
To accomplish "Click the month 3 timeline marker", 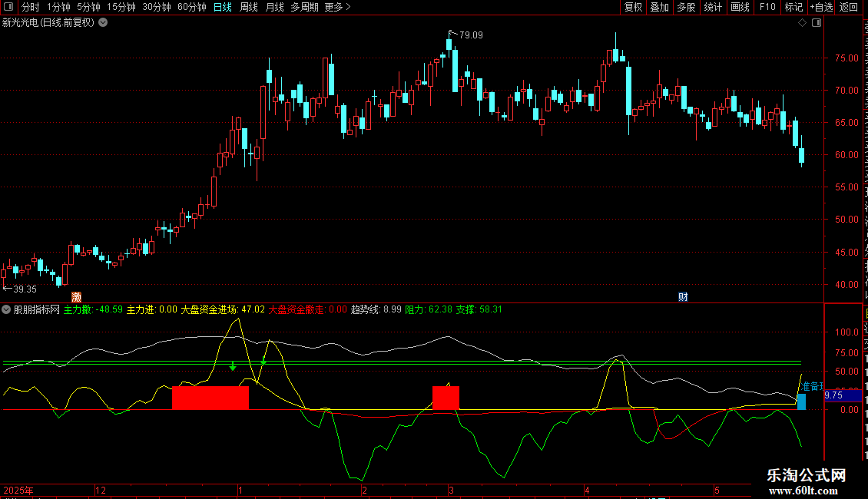I will (x=451, y=490).
